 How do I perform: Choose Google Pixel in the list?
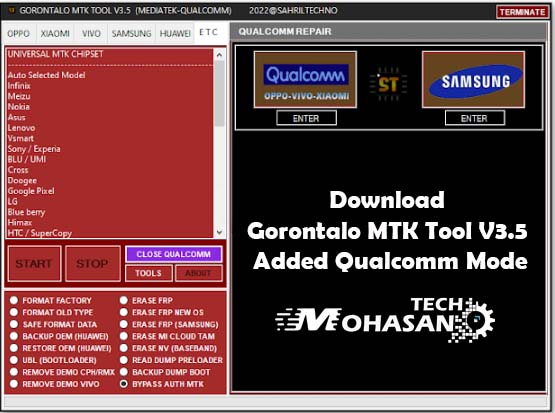[110, 191]
